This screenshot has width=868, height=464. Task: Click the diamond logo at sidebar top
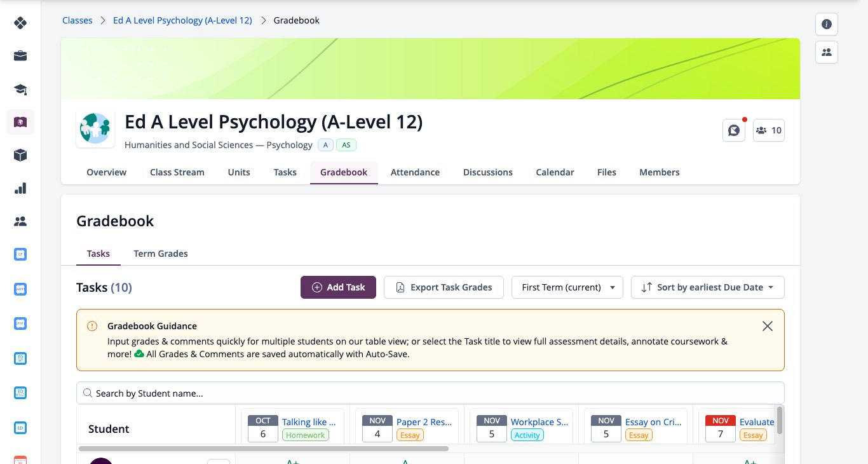(20, 23)
